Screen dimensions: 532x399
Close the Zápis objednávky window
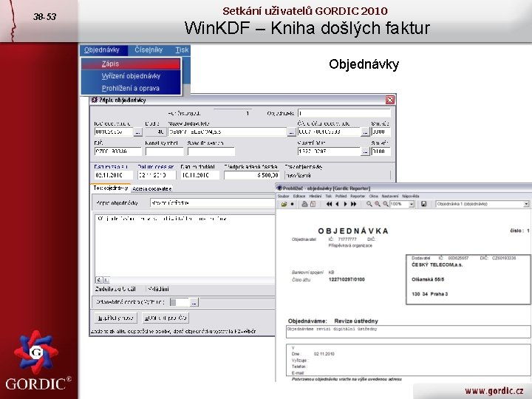tap(390, 100)
